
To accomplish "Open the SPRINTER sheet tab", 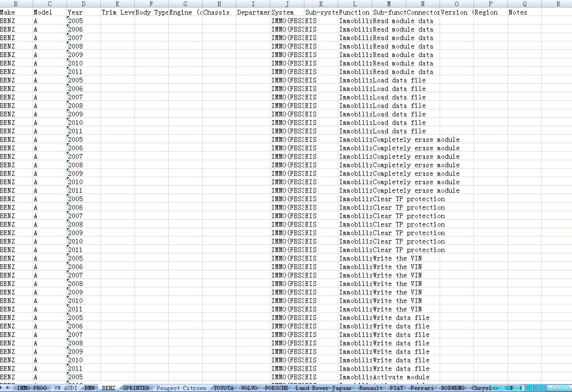I will (136, 388).
